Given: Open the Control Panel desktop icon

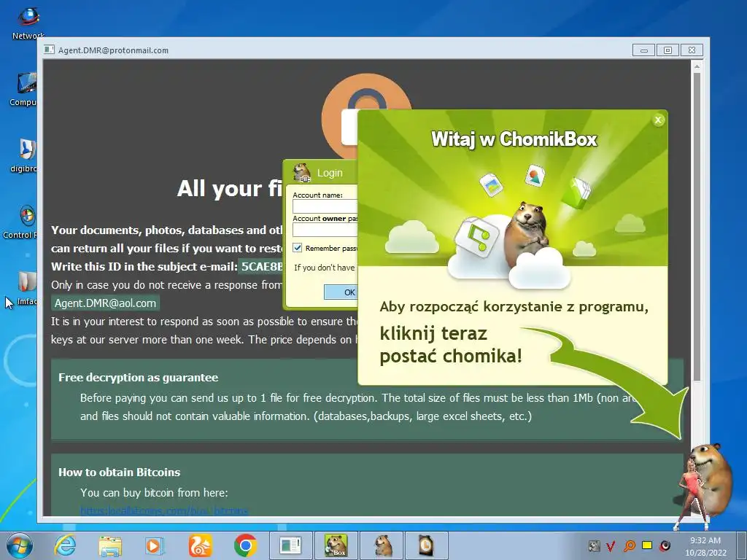Looking at the screenshot, I should coord(20,222).
